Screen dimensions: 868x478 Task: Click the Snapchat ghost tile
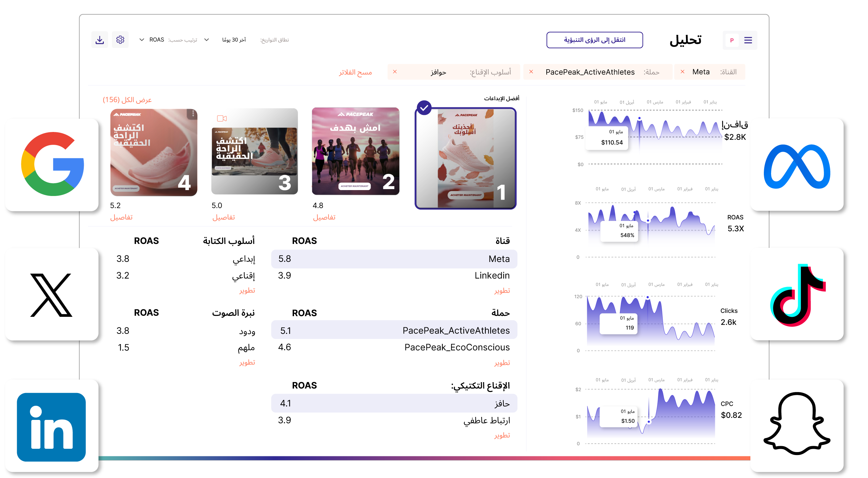[x=797, y=425]
